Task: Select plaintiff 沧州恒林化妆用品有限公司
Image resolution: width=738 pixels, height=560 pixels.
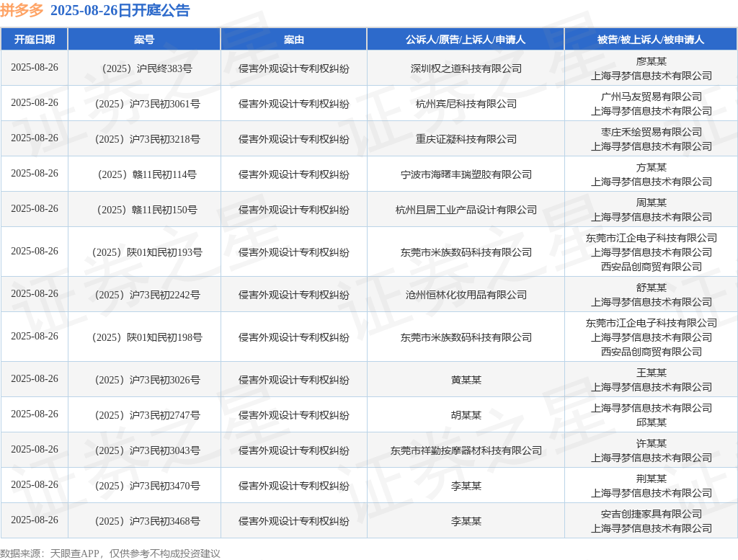Action: [x=466, y=295]
